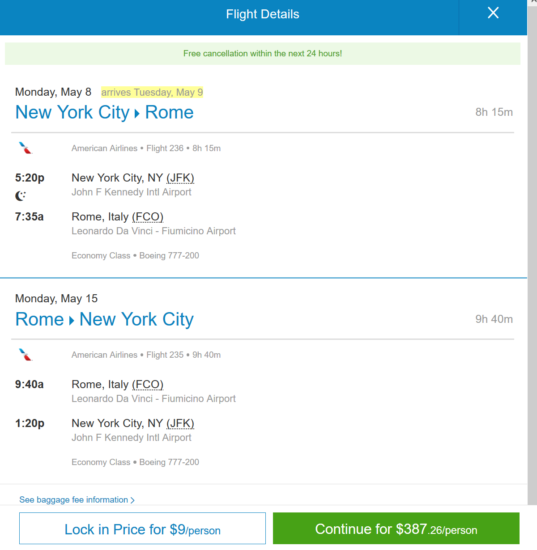Click the overnight moon icon
Image resolution: width=537 pixels, height=550 pixels.
(20, 196)
